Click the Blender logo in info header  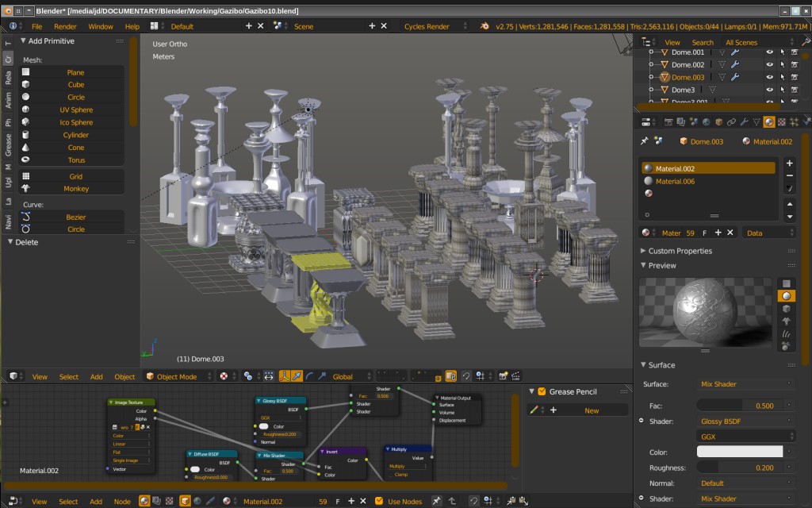(x=483, y=26)
